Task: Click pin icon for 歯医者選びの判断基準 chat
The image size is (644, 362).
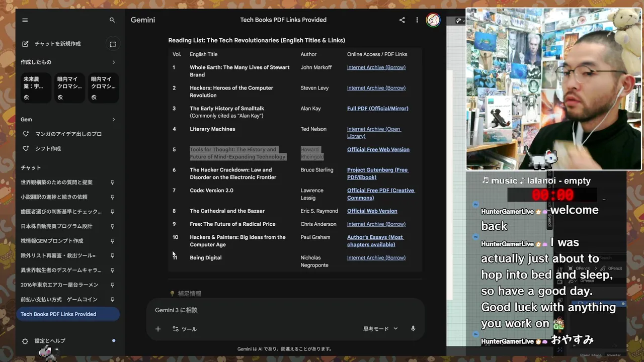Action: point(112,212)
